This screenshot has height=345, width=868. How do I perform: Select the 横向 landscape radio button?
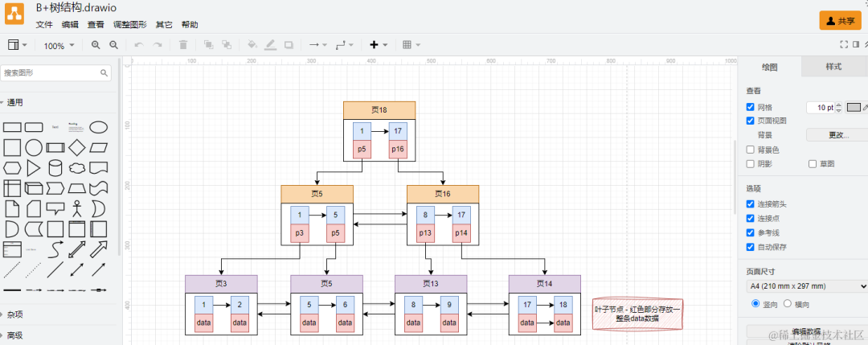pyautogui.click(x=788, y=303)
